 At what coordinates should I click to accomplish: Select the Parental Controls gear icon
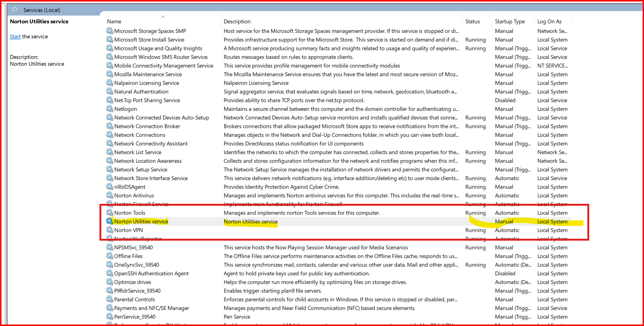coord(109,299)
